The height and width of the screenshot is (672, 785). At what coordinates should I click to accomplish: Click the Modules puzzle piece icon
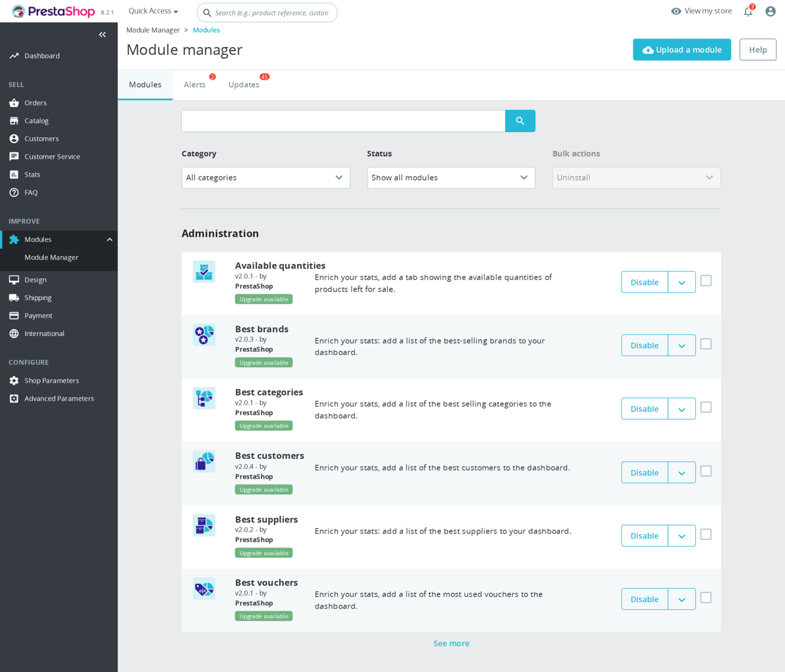(14, 239)
